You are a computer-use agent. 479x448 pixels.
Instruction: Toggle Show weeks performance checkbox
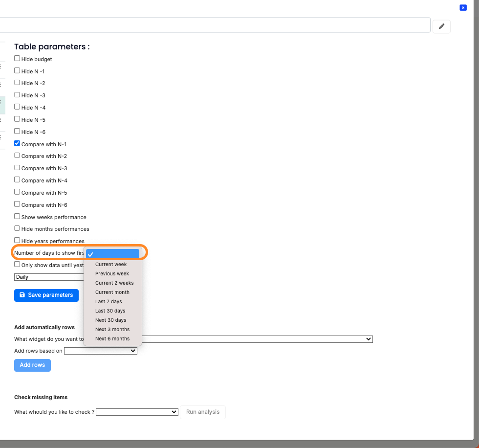point(17,217)
